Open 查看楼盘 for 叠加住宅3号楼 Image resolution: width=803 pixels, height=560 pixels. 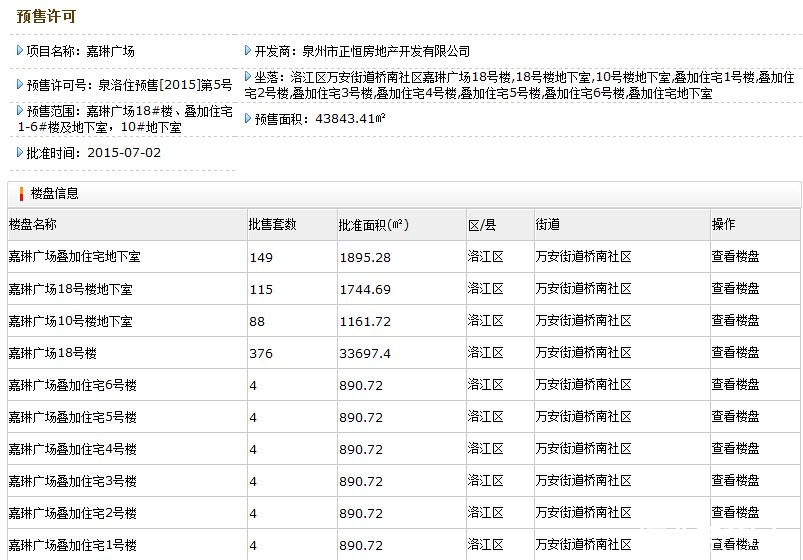tap(735, 481)
